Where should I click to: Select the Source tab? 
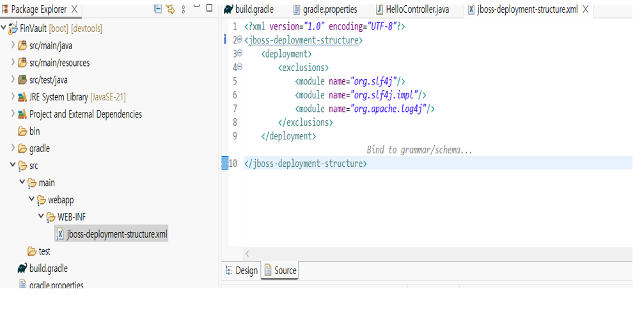click(x=281, y=270)
